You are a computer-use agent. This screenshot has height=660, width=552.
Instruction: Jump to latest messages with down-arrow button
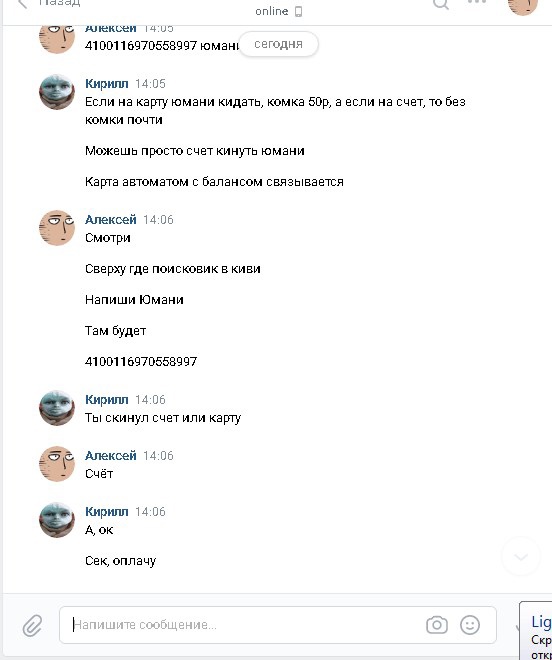pyautogui.click(x=521, y=556)
